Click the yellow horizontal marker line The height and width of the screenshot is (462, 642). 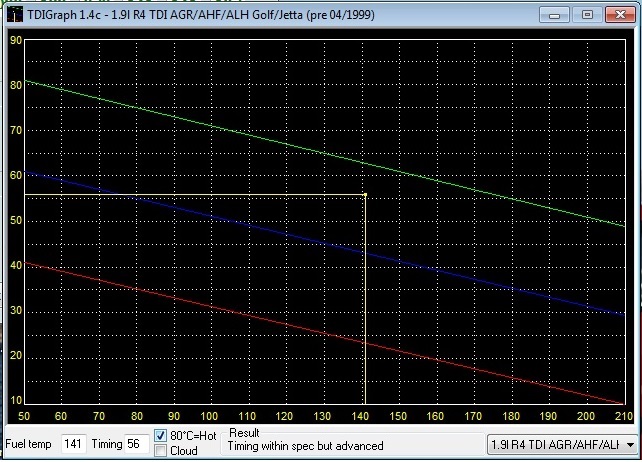(200, 195)
